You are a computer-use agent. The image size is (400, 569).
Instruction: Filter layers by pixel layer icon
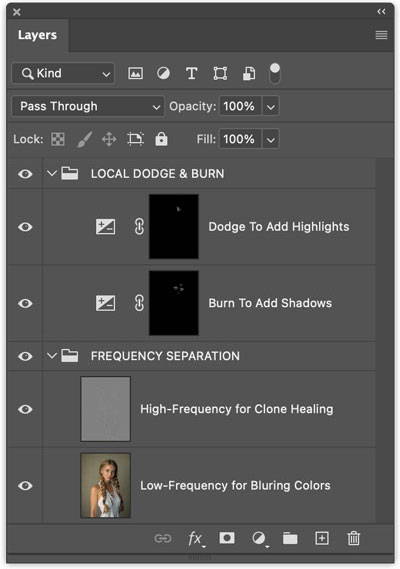pyautogui.click(x=135, y=73)
